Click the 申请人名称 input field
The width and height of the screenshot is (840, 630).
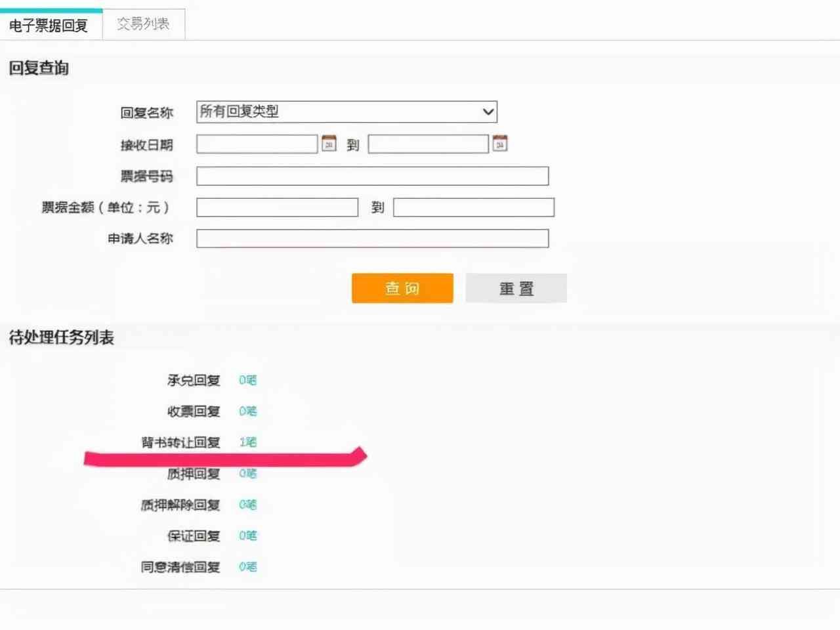tap(372, 238)
